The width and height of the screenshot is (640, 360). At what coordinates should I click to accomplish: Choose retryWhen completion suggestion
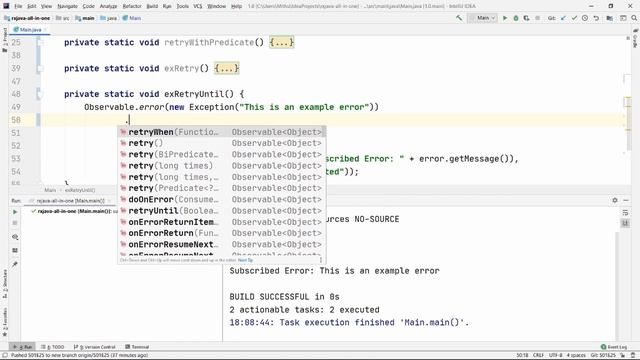(x=221, y=132)
